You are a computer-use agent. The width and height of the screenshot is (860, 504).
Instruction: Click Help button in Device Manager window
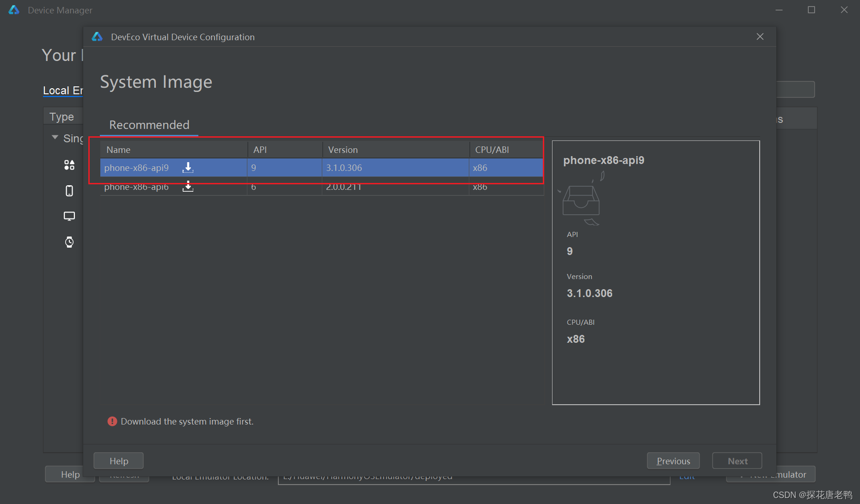70,474
